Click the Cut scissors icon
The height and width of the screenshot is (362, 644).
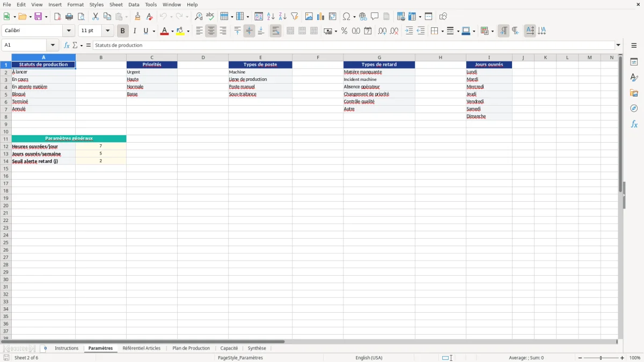point(96,17)
